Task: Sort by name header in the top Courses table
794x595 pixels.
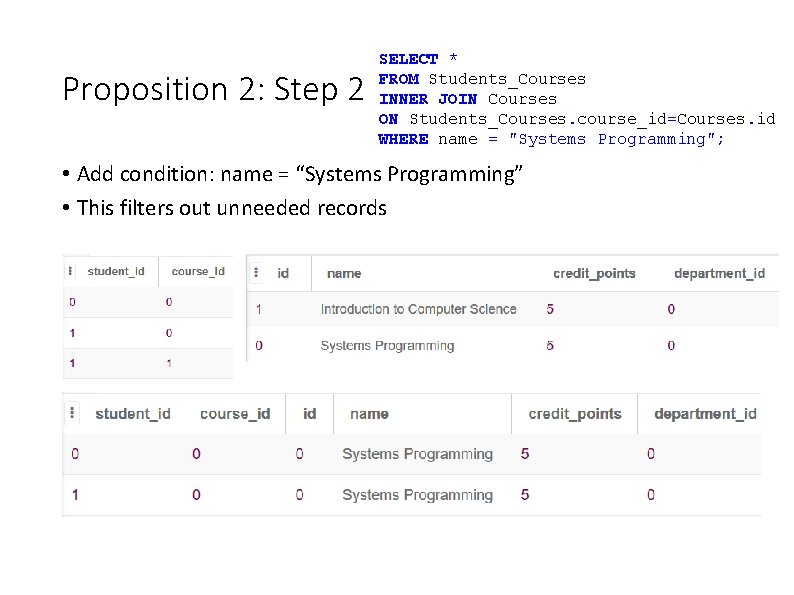Action: coord(344,273)
